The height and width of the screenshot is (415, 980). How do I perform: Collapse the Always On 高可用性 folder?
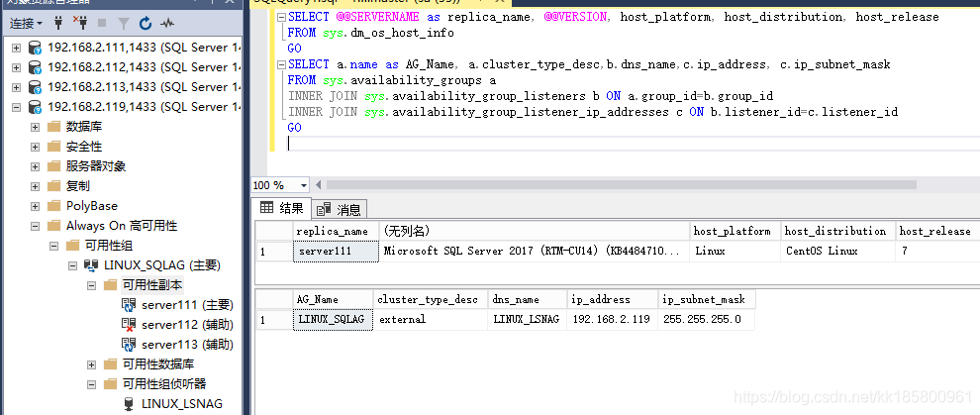point(36,226)
